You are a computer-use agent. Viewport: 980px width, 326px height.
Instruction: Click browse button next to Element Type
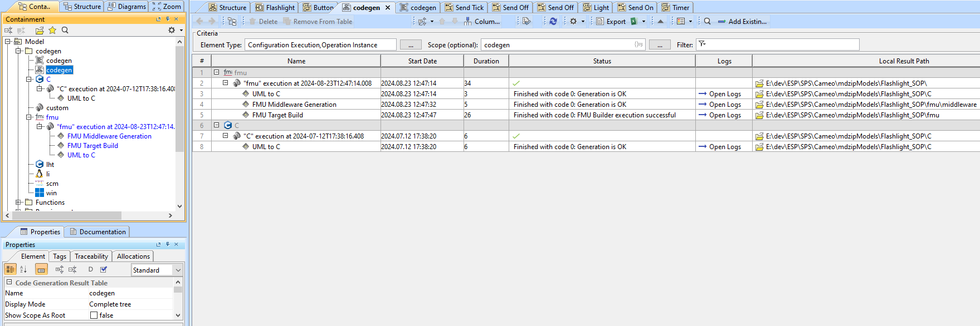411,45
